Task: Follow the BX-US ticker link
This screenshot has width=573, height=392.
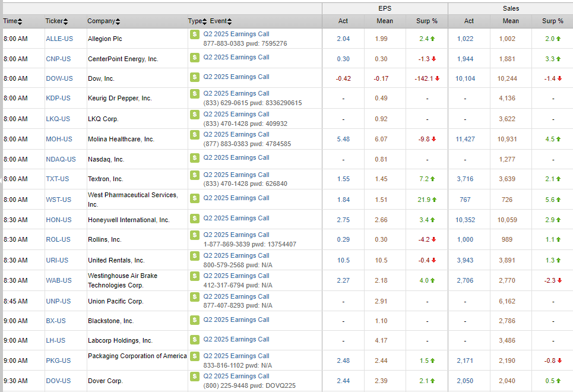Action: point(56,321)
